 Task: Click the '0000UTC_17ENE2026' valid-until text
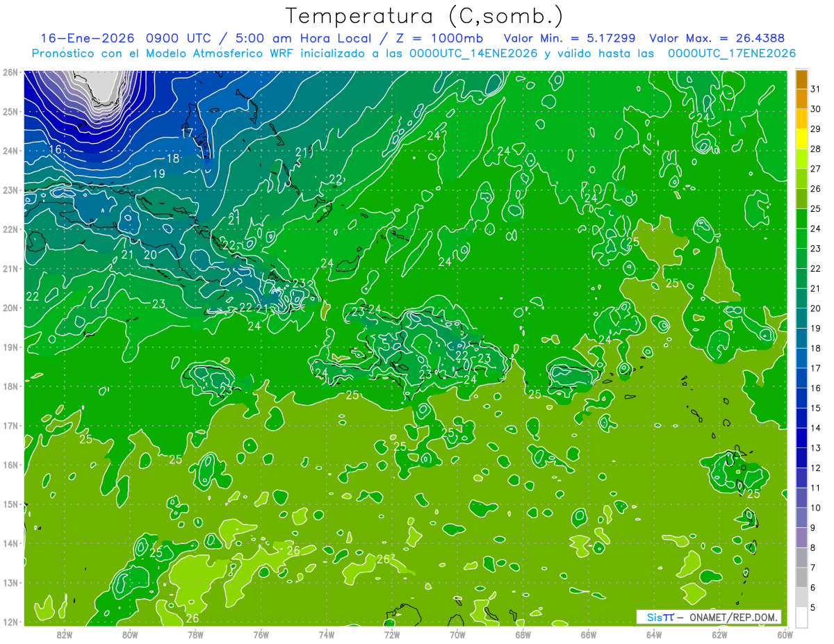731,53
